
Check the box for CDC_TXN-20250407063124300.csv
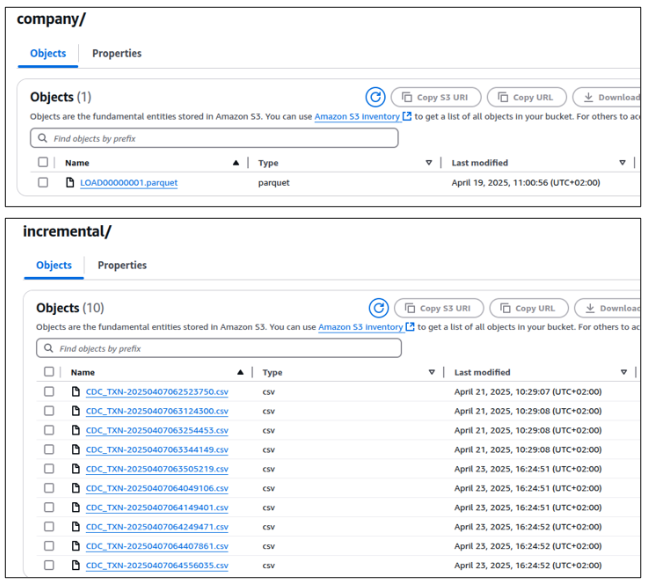[49, 411]
